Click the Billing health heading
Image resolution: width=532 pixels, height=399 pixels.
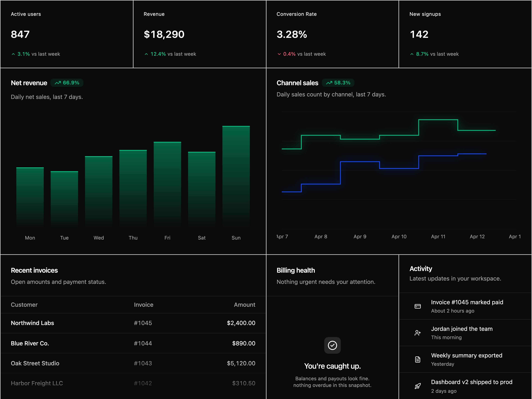(296, 270)
